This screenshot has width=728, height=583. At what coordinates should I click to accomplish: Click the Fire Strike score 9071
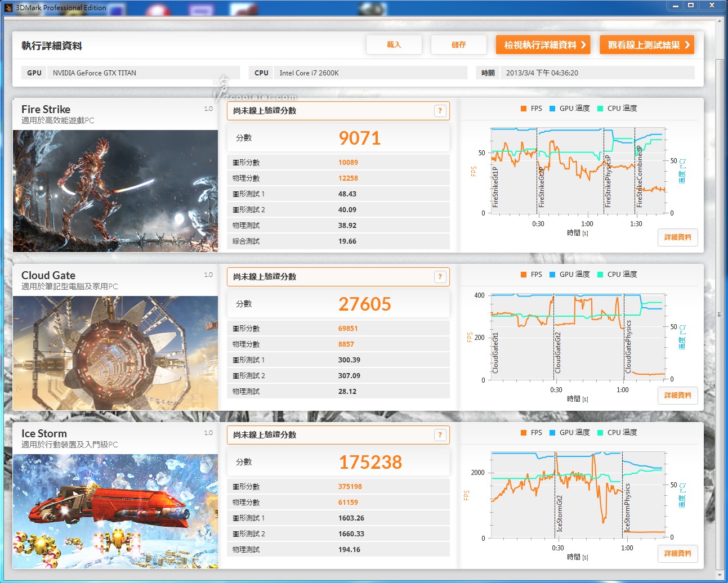click(x=360, y=138)
